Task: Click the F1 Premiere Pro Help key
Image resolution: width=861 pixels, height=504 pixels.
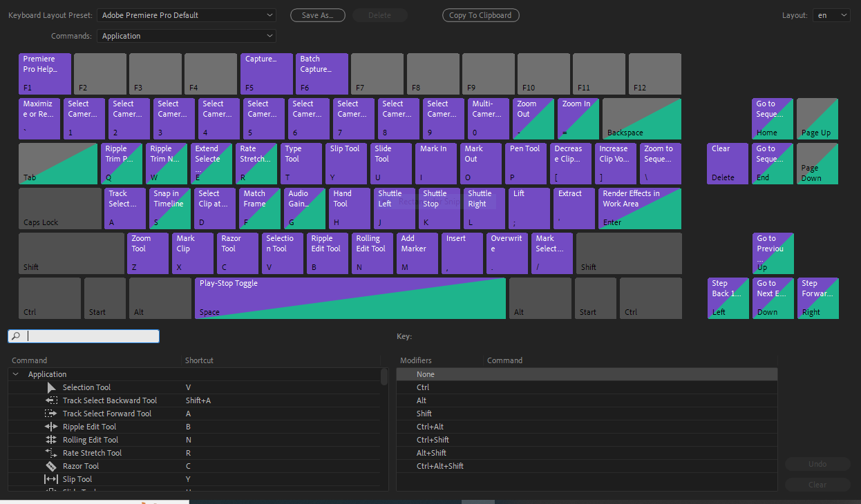Action: pyautogui.click(x=45, y=74)
